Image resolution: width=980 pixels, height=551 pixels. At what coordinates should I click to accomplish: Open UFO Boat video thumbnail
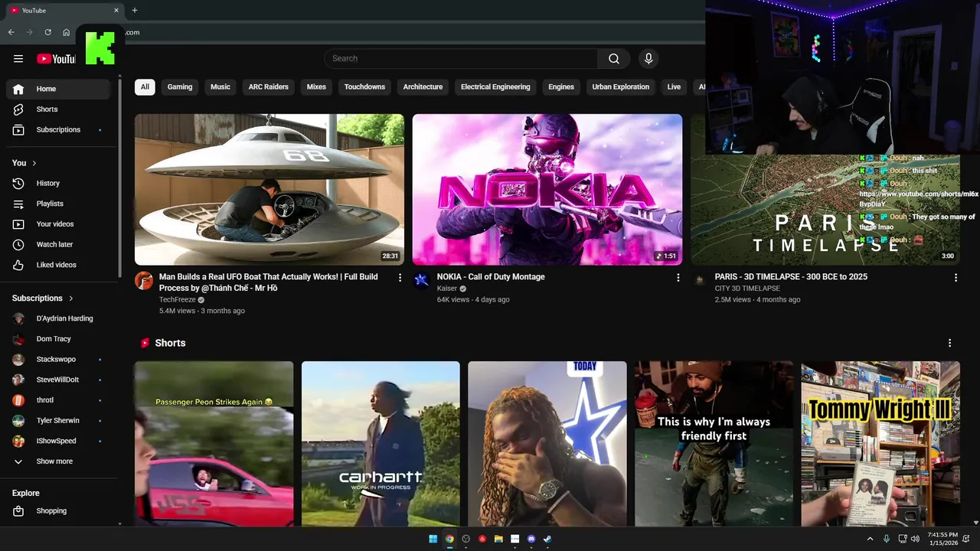(269, 190)
